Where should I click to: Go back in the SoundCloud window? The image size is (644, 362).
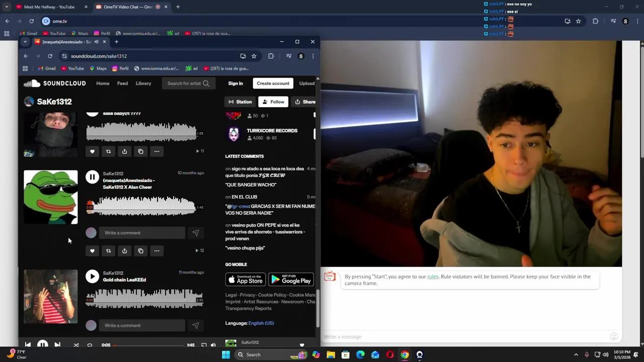coord(26,56)
